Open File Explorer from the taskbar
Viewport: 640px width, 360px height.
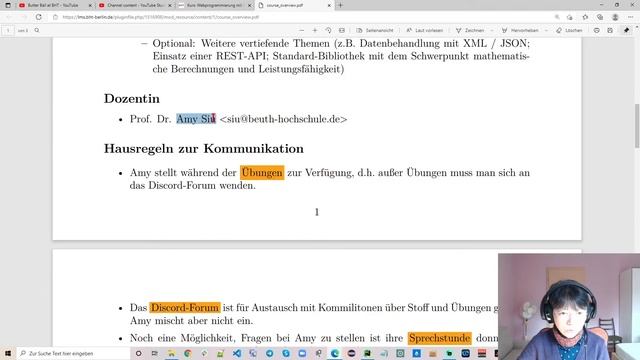tap(171, 353)
